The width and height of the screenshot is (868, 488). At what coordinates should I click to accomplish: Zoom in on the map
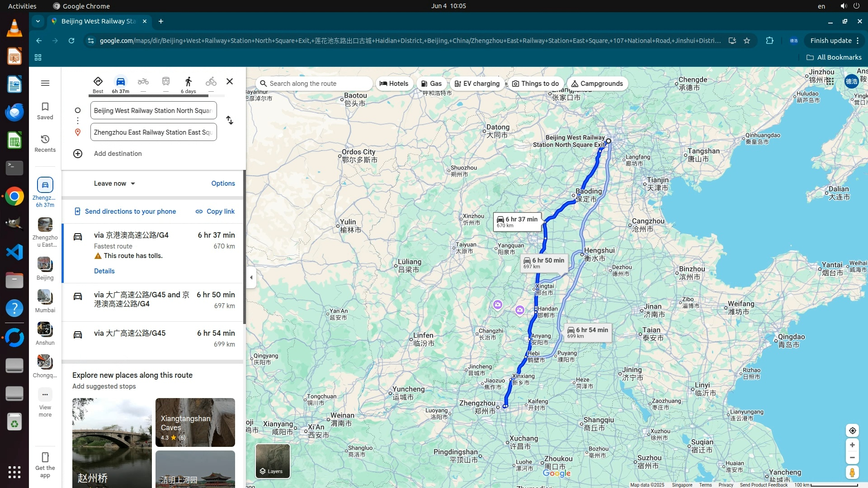[x=852, y=445]
